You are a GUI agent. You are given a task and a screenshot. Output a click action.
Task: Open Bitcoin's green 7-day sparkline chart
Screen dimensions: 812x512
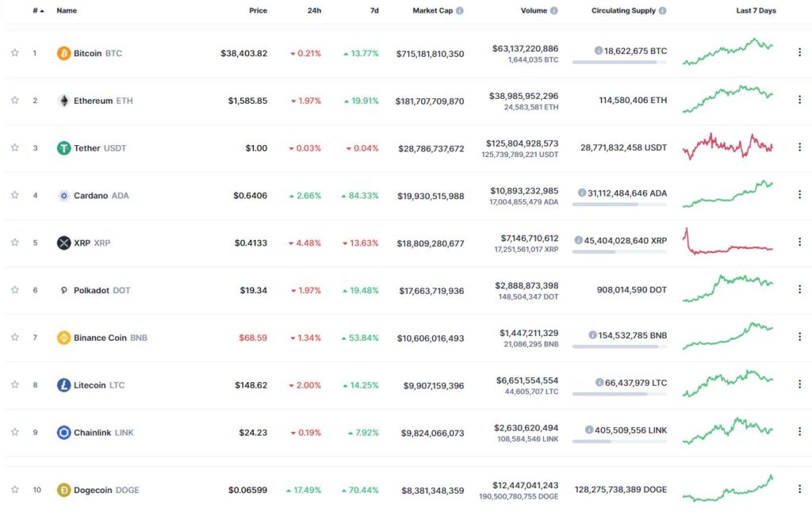728,52
